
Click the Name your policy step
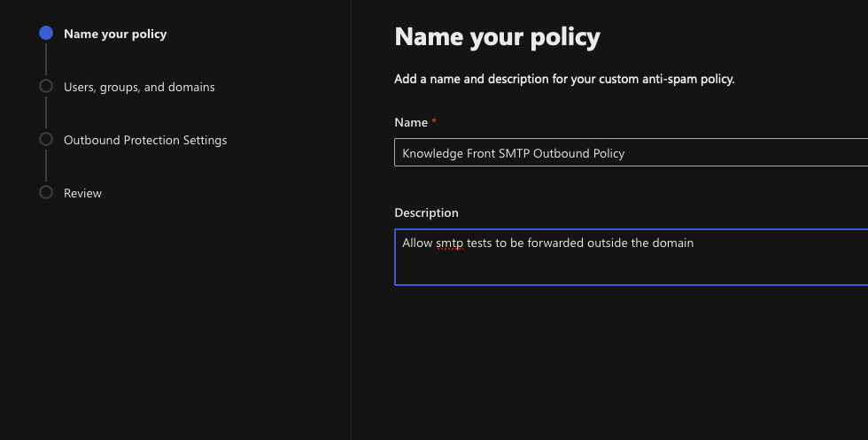pos(115,34)
